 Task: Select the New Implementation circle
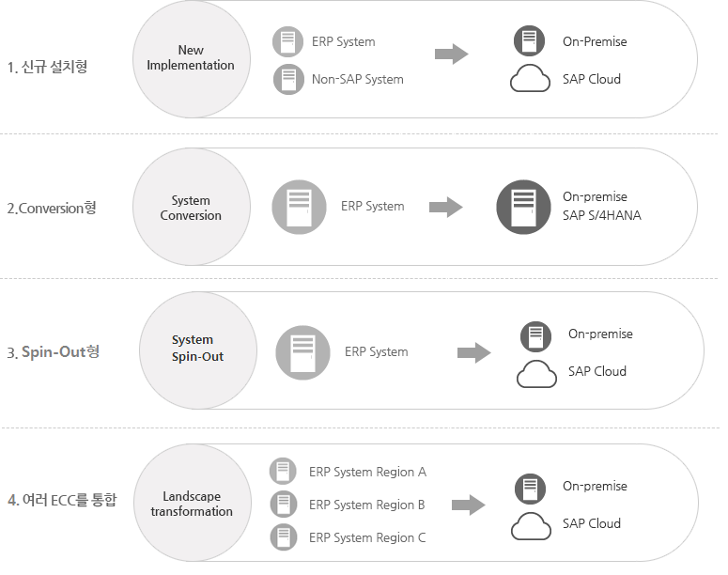click(192, 58)
